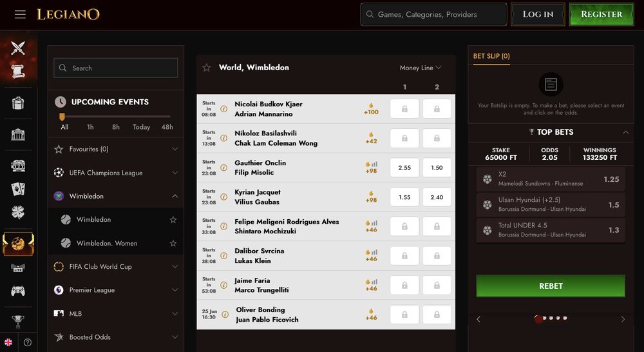Image resolution: width=644 pixels, height=352 pixels.
Task: Bet on Kyrian Jacquet at 1.55
Action: pyautogui.click(x=404, y=197)
